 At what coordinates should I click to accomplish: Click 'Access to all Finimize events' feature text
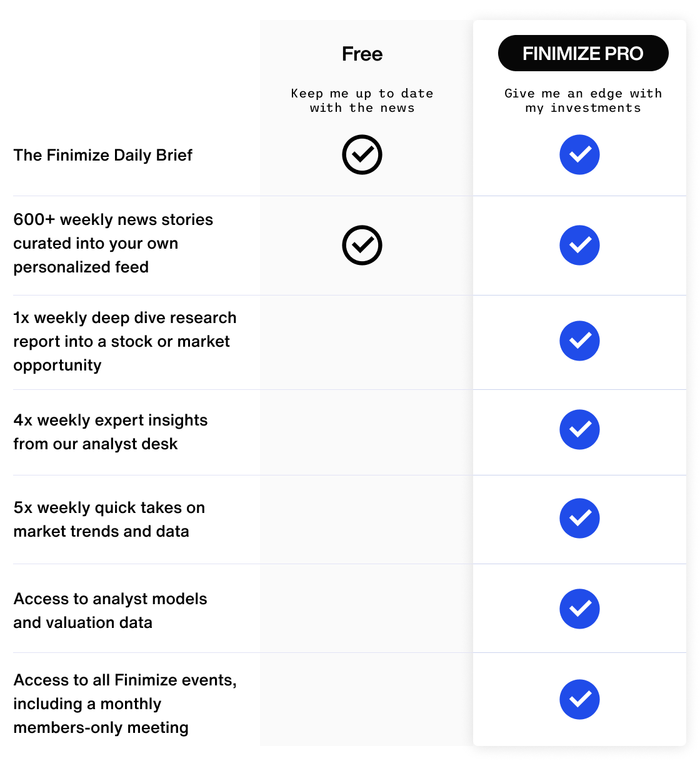coord(124,704)
